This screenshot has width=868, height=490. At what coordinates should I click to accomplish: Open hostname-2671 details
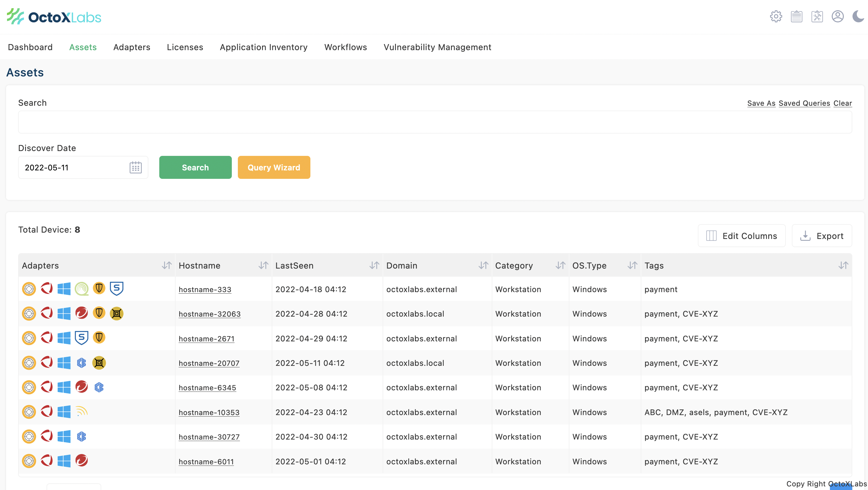[206, 338]
